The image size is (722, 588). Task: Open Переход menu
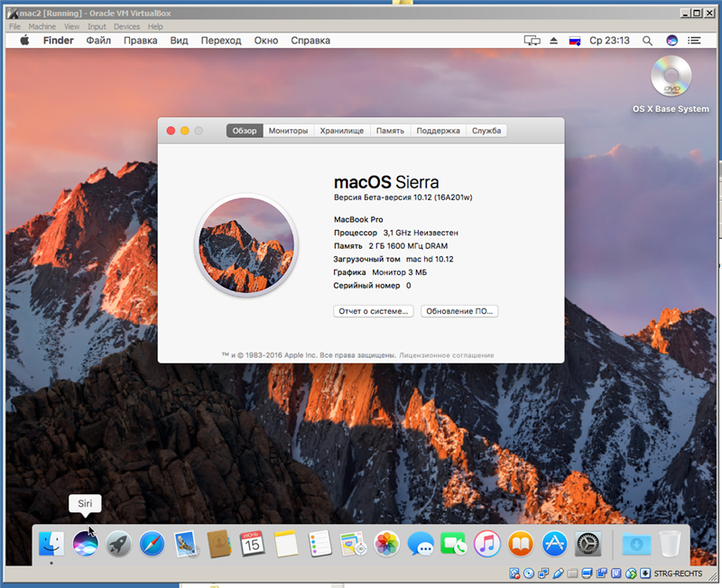221,41
